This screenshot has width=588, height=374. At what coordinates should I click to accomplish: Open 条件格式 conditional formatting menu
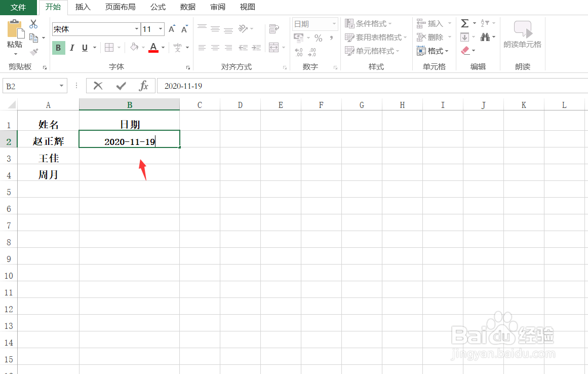[368, 24]
